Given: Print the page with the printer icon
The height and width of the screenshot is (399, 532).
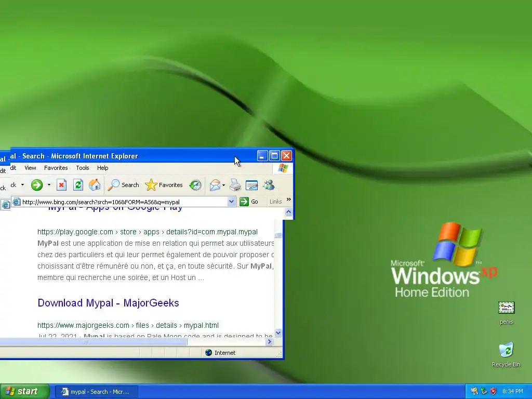Looking at the screenshot, I should click(x=235, y=185).
